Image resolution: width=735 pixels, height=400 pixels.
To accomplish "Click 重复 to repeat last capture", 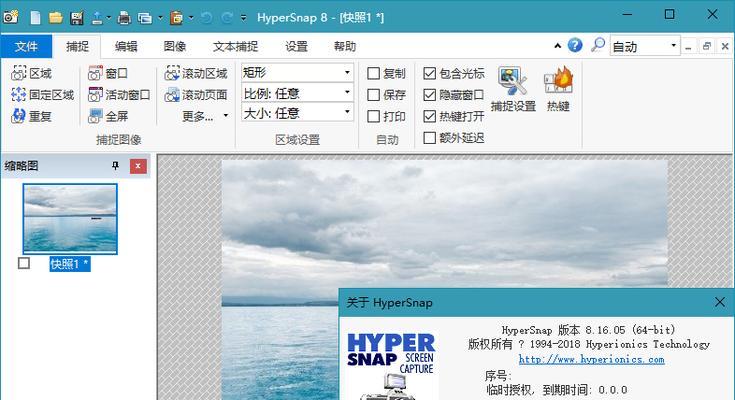I will coord(31,116).
